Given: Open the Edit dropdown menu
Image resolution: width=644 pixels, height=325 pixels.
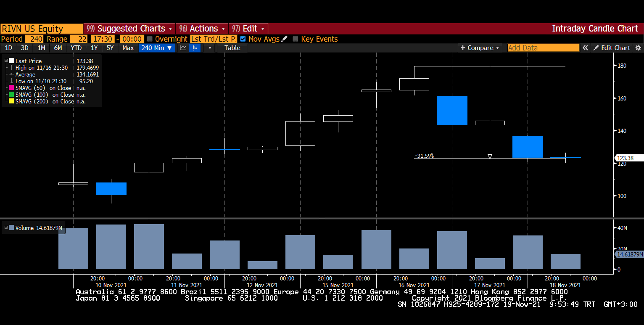Looking at the screenshot, I should pos(248,29).
